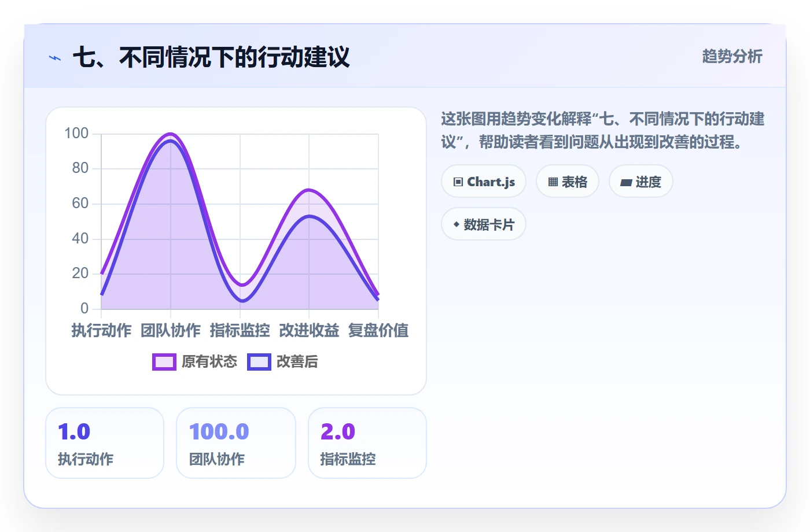Click the 复盘价值 x-axis label
The height and width of the screenshot is (532, 810).
tap(378, 330)
